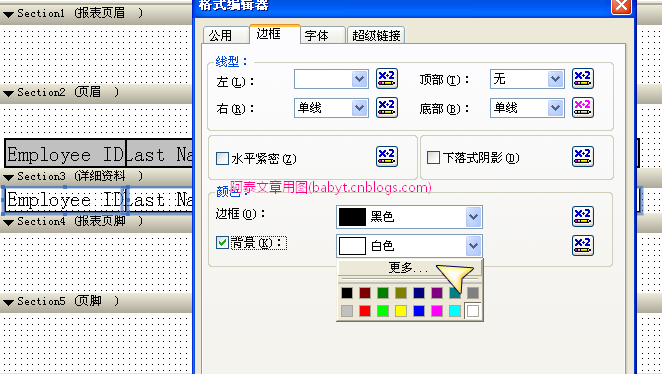This screenshot has width=662, height=374.
Task: Open formula editor for Left line style
Action: (387, 79)
